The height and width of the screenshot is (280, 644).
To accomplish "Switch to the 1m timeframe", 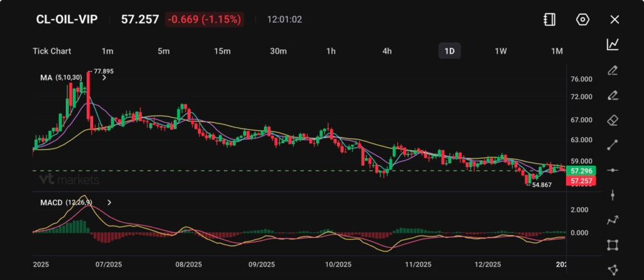I will click(x=108, y=51).
